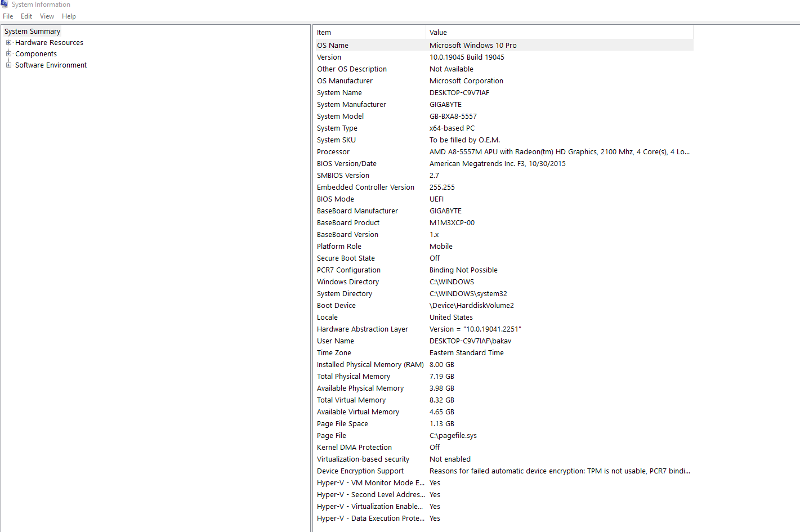This screenshot has width=800, height=532.
Task: Select System Summary in the tree
Action: click(33, 32)
